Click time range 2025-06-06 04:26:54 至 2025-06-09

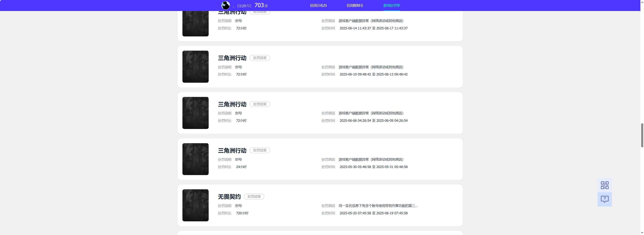[x=374, y=120]
